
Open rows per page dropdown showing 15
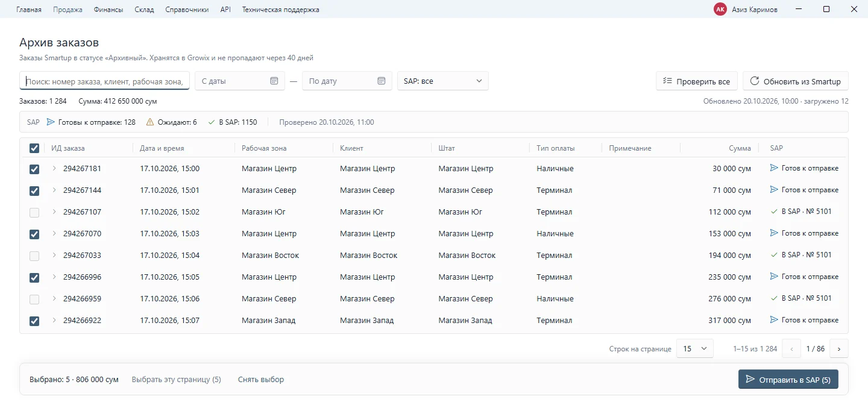[695, 349]
